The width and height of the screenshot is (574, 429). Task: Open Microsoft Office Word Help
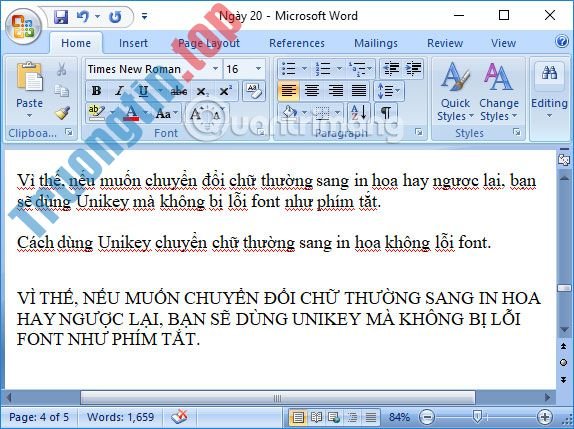pos(562,41)
